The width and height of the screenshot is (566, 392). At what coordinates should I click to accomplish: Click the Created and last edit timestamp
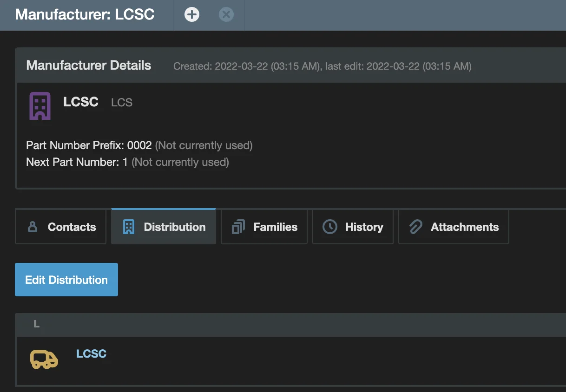pos(322,66)
